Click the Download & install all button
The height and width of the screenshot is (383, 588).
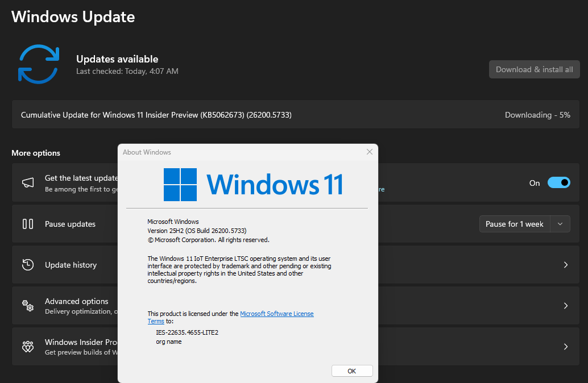point(534,69)
